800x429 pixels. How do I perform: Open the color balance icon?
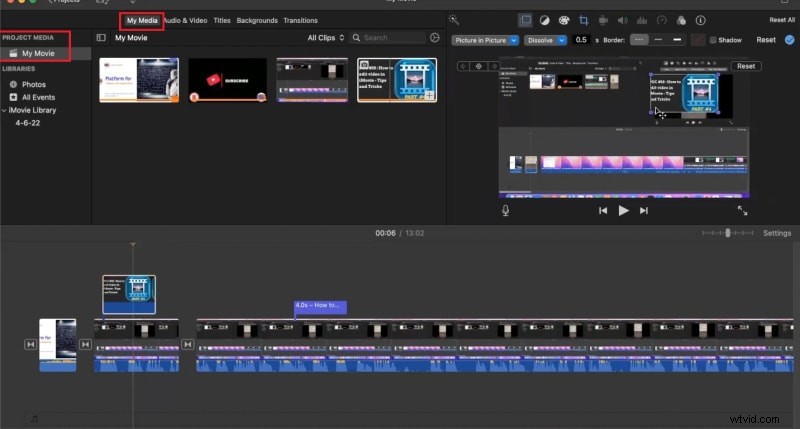pyautogui.click(x=544, y=20)
